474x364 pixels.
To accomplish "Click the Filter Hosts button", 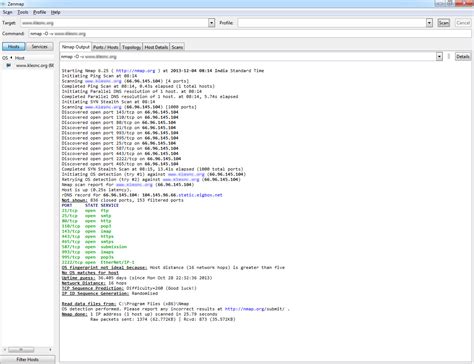I will click(x=28, y=360).
